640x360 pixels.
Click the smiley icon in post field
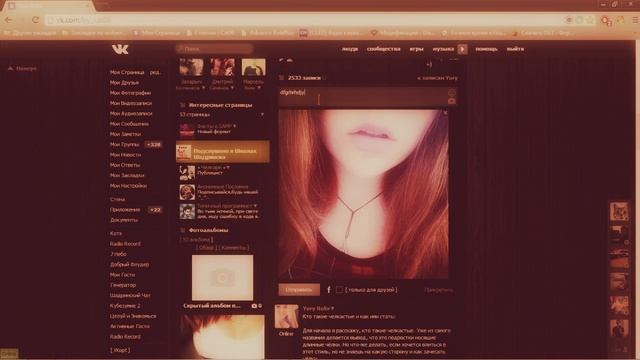tap(451, 92)
